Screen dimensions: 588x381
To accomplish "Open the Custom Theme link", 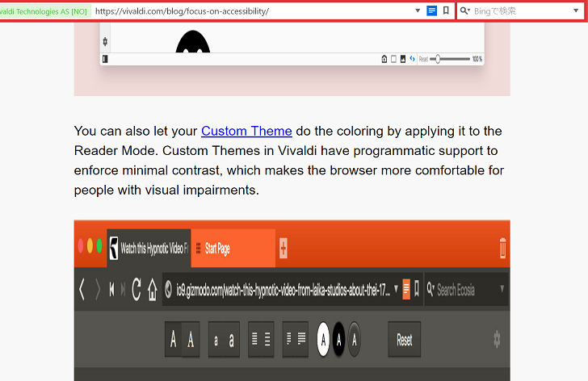I will click(x=246, y=131).
